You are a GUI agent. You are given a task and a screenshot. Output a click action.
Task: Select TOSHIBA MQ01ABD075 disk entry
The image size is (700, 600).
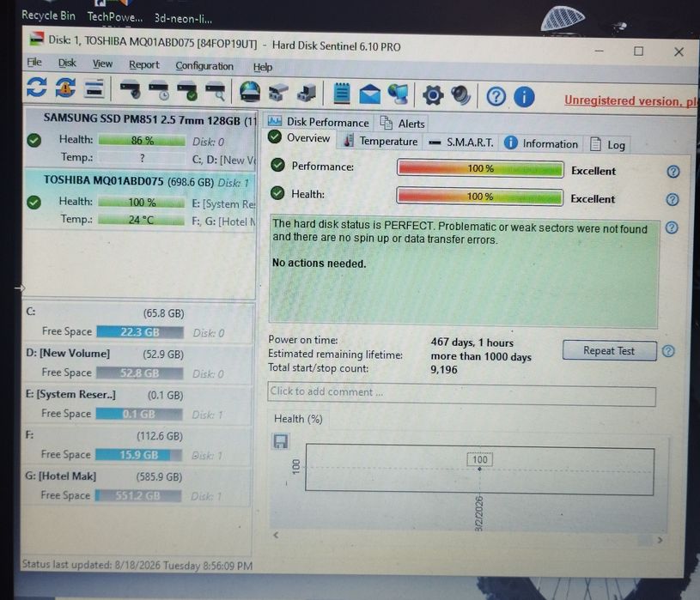(140, 200)
